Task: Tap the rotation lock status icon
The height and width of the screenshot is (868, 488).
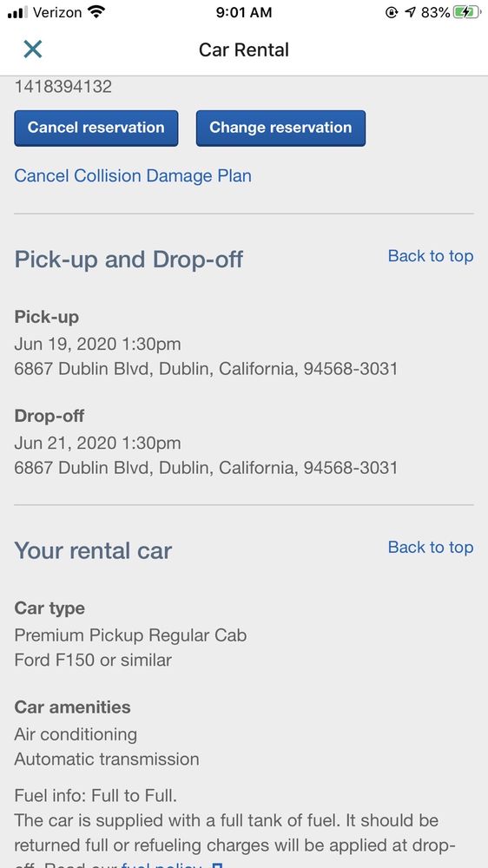Action: pos(392,12)
